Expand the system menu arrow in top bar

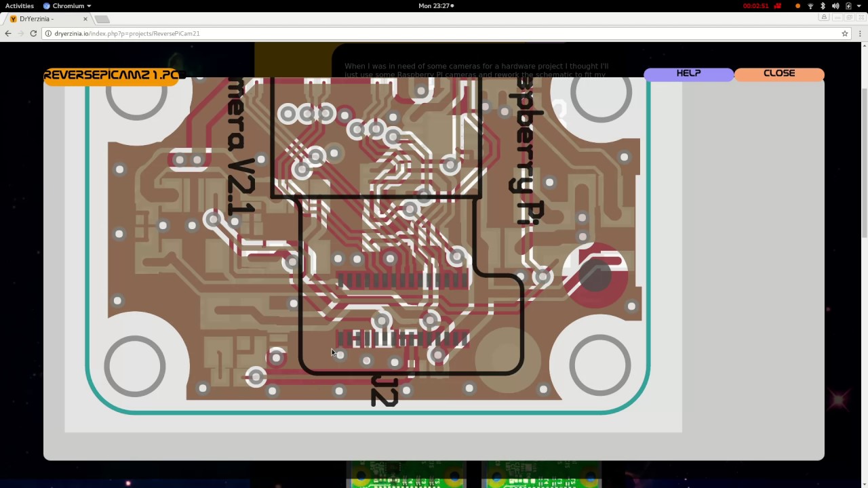click(859, 5)
